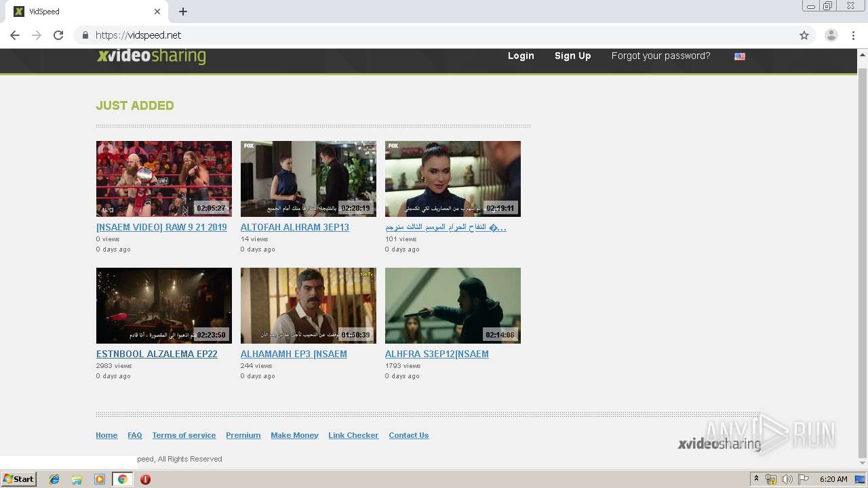868x488 pixels.
Task: Select the VidSpeed browser tab
Action: (x=87, y=12)
